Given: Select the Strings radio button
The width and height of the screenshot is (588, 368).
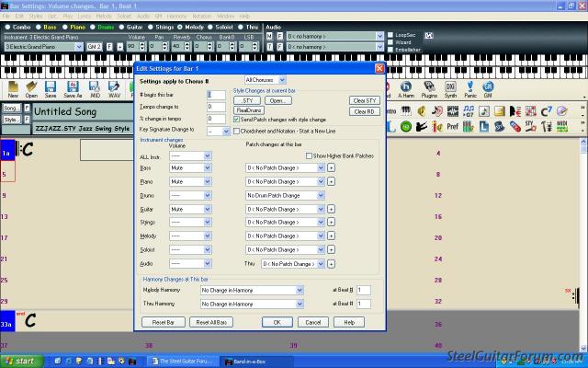Looking at the screenshot, I should [151, 27].
